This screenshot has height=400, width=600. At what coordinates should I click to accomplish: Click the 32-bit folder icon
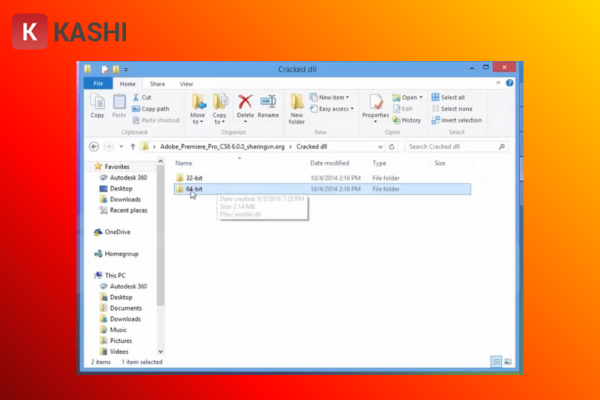180,178
